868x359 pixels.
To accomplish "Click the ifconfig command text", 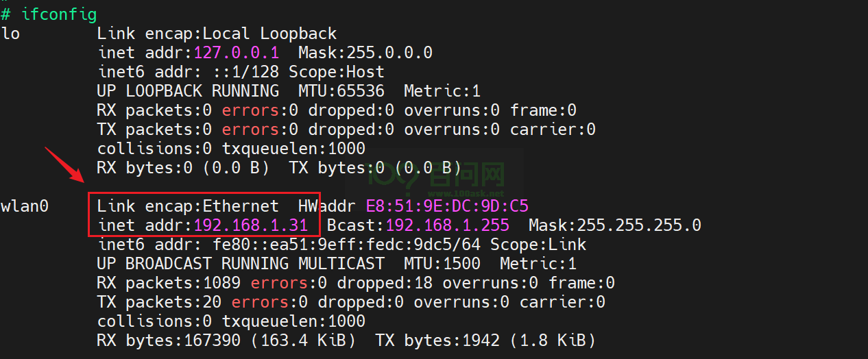I will (x=59, y=14).
